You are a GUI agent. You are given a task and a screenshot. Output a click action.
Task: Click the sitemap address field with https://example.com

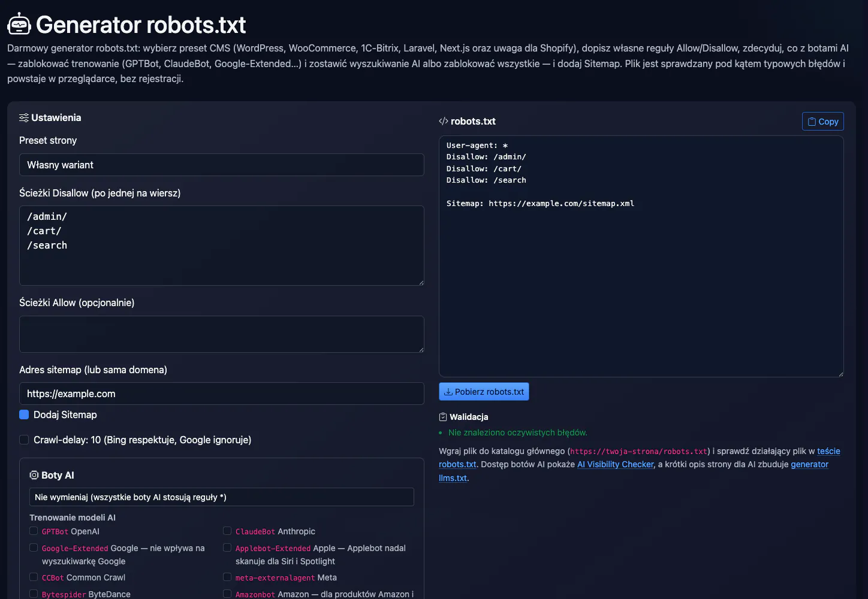coord(222,394)
